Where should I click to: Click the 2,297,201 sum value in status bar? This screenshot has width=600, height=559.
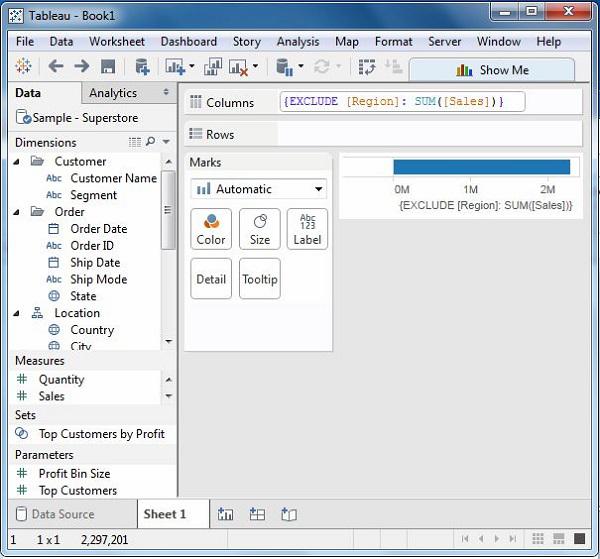(104, 539)
